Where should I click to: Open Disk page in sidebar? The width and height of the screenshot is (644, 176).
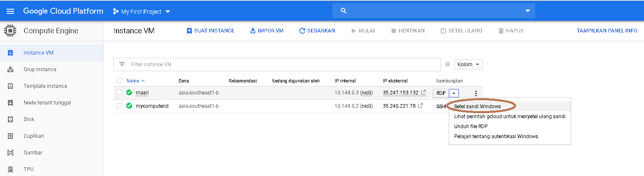[29, 119]
